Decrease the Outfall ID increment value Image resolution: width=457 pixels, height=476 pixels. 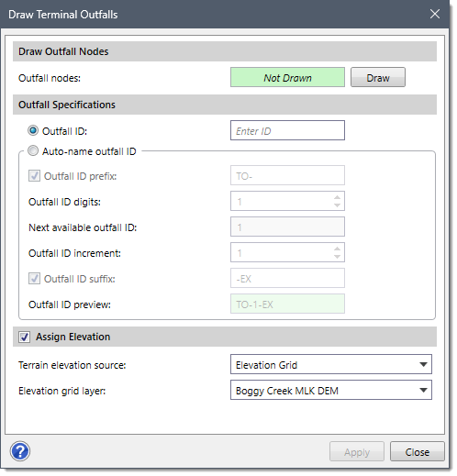(337, 257)
